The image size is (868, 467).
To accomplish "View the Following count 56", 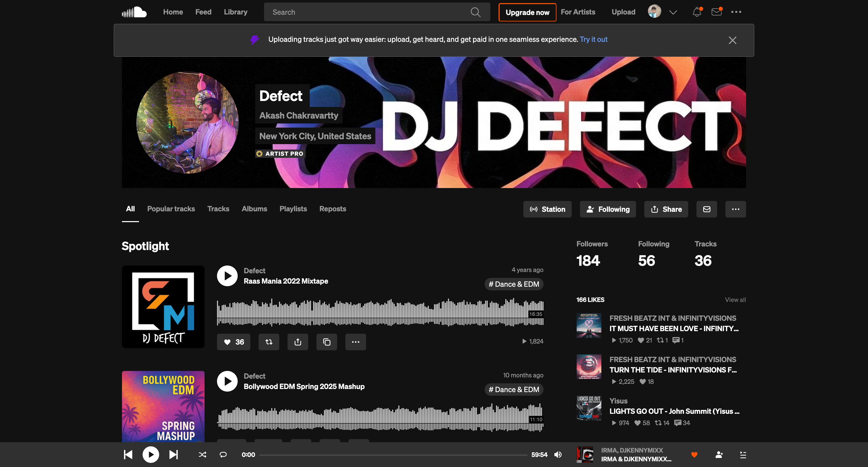I will click(647, 261).
